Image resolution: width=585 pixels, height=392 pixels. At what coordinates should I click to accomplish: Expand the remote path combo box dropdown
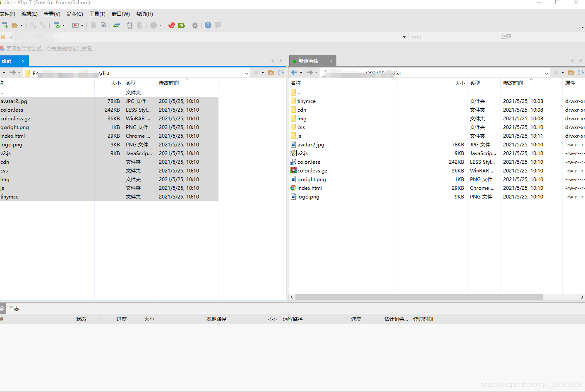pyautogui.click(x=546, y=73)
